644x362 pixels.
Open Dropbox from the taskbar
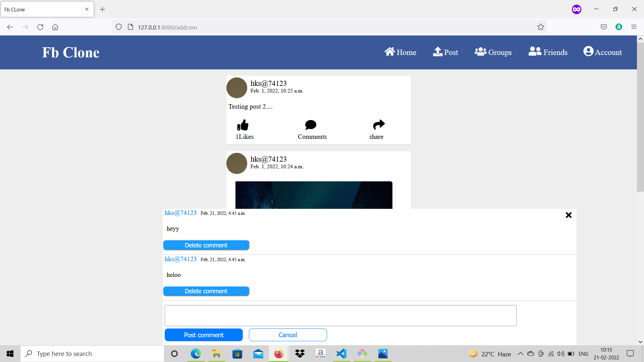click(300, 354)
